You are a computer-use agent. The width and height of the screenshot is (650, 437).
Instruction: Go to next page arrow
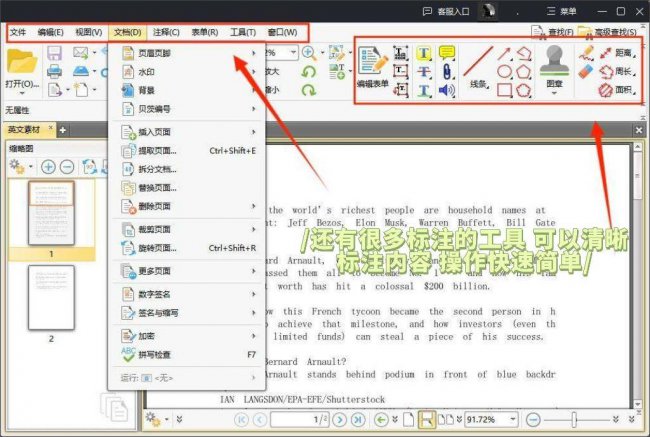340,420
